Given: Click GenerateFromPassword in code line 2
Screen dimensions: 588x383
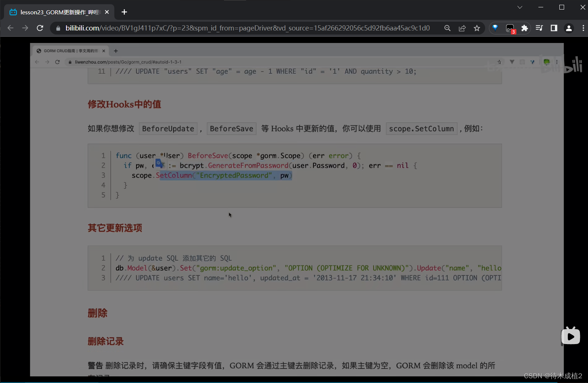Looking at the screenshot, I should [x=248, y=166].
